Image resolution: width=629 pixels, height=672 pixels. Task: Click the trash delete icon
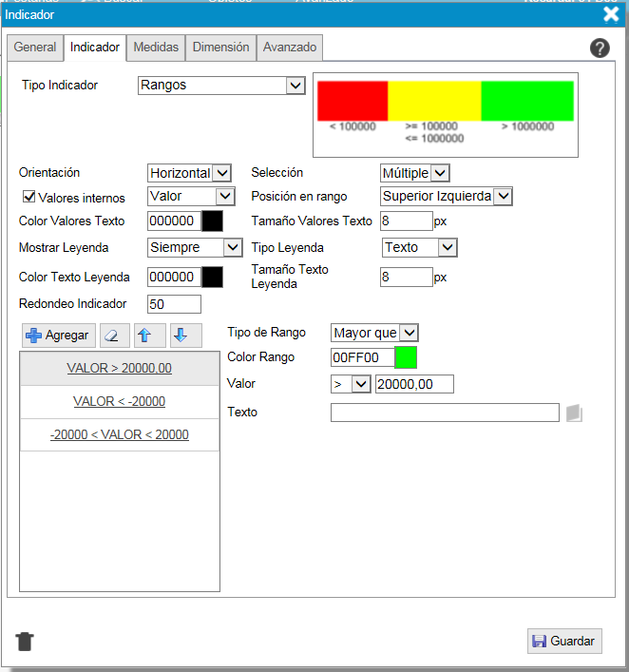pyautogui.click(x=25, y=641)
